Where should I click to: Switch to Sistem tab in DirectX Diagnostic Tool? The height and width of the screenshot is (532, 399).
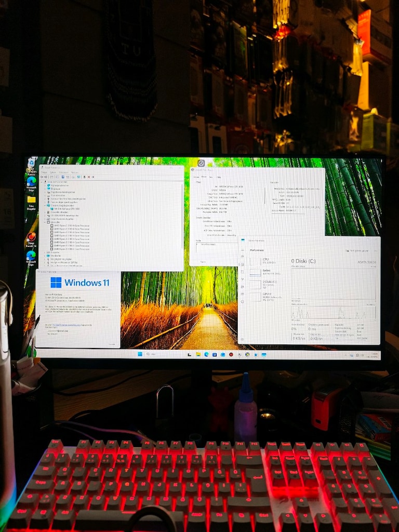tap(196, 177)
